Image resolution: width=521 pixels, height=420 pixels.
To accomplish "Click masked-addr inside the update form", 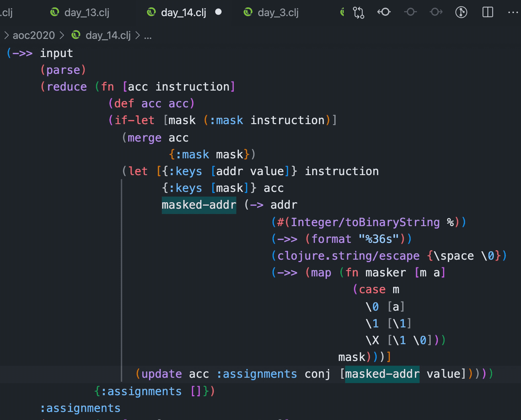I will click(382, 374).
